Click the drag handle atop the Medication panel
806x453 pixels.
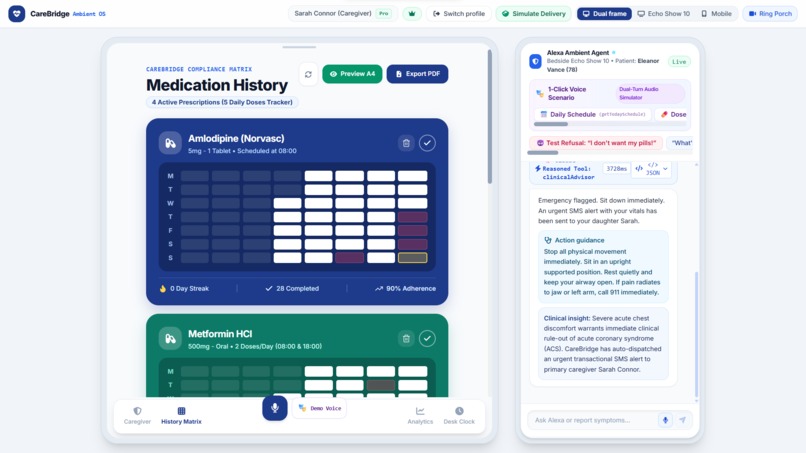coord(299,47)
